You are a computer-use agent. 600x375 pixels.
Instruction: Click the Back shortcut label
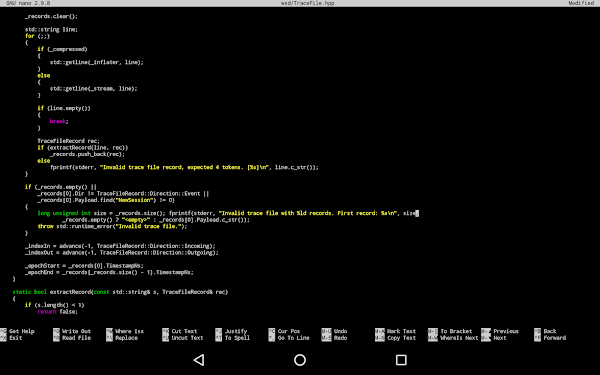tap(550, 331)
